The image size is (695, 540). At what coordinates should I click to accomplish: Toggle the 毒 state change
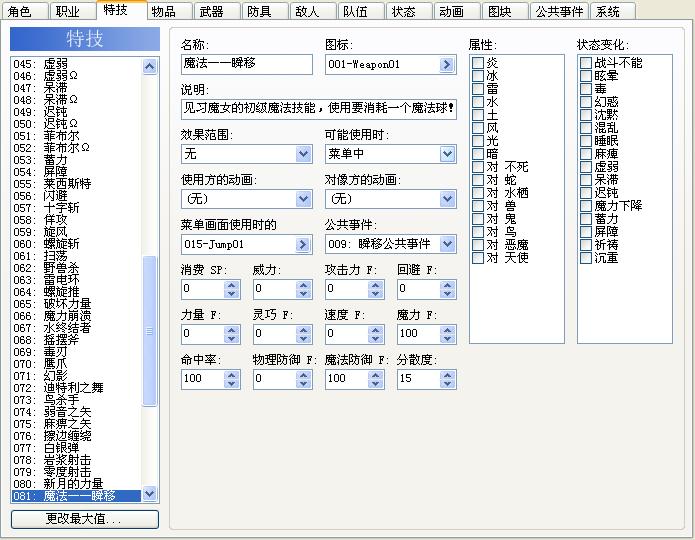(586, 89)
